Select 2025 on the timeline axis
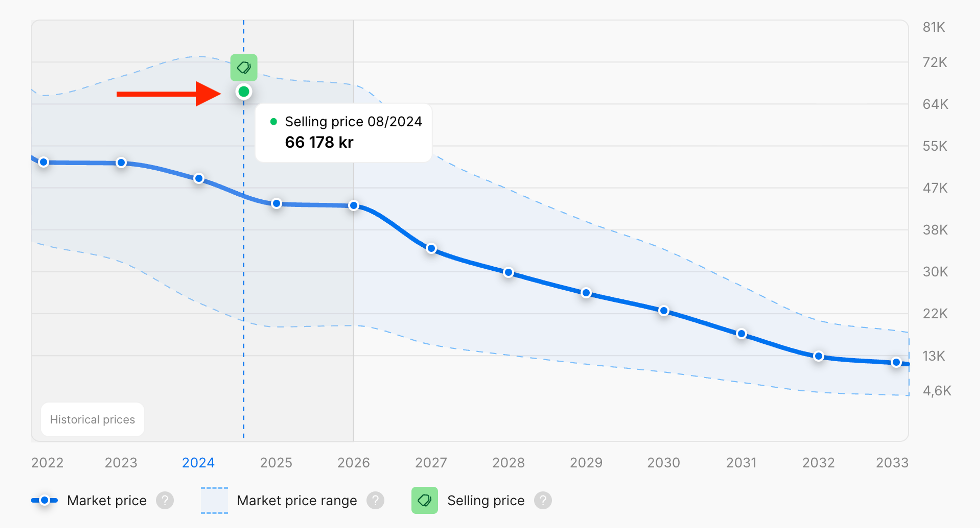980x528 pixels. (x=276, y=463)
